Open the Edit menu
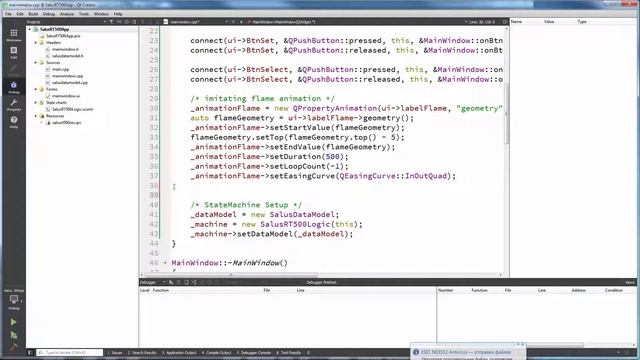 (x=20, y=13)
